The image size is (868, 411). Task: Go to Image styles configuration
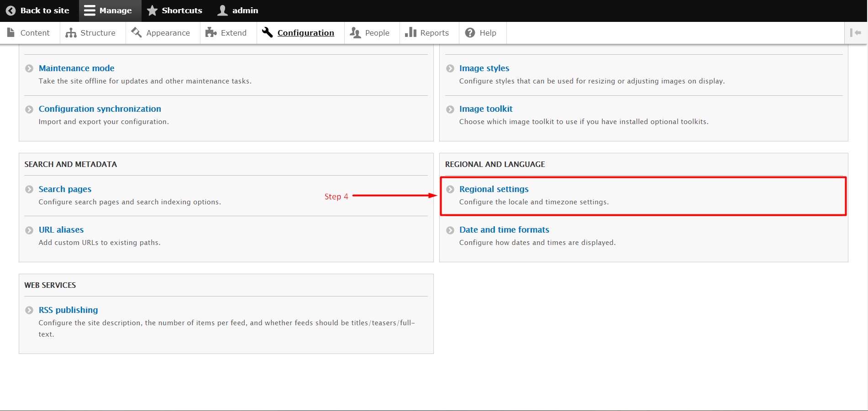click(x=484, y=68)
